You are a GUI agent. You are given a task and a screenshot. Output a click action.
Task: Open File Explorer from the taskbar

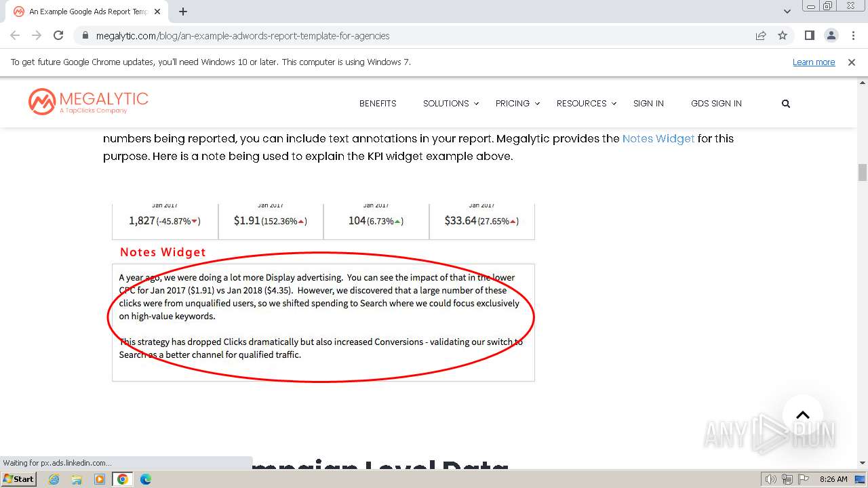pos(77,479)
